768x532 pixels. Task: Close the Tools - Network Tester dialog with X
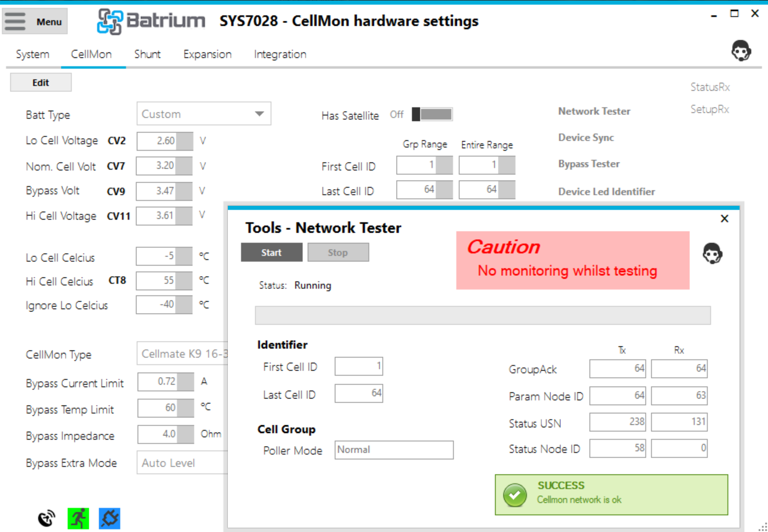(724, 218)
